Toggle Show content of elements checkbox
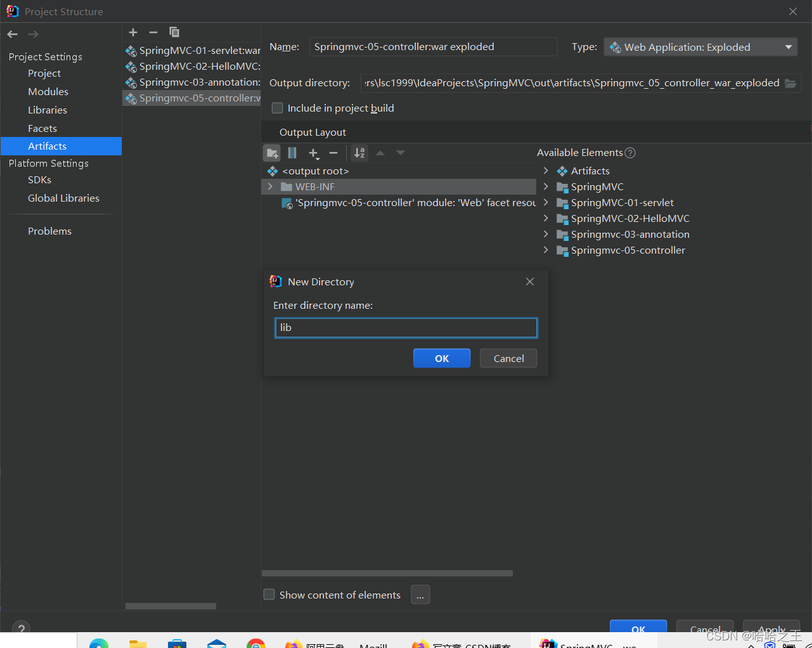812x648 pixels. tap(269, 595)
